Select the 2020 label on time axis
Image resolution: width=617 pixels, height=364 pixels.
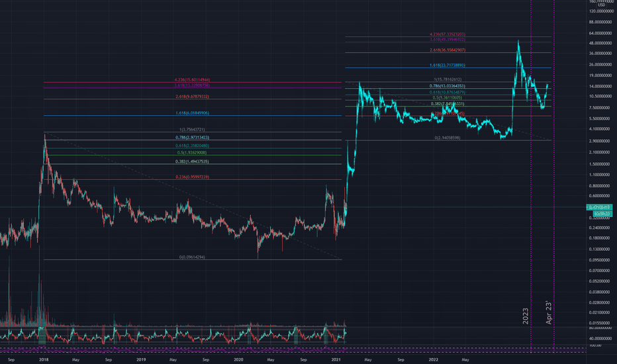pyautogui.click(x=238, y=359)
